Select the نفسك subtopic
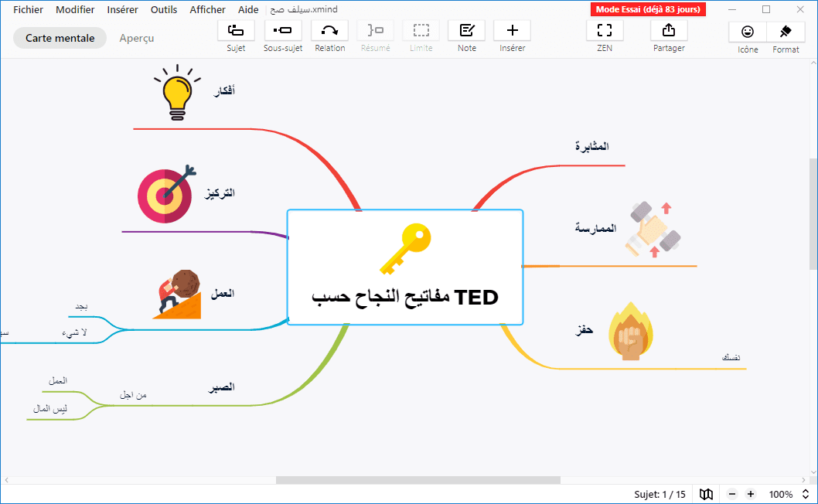This screenshot has width=818, height=504. pyautogui.click(x=731, y=357)
